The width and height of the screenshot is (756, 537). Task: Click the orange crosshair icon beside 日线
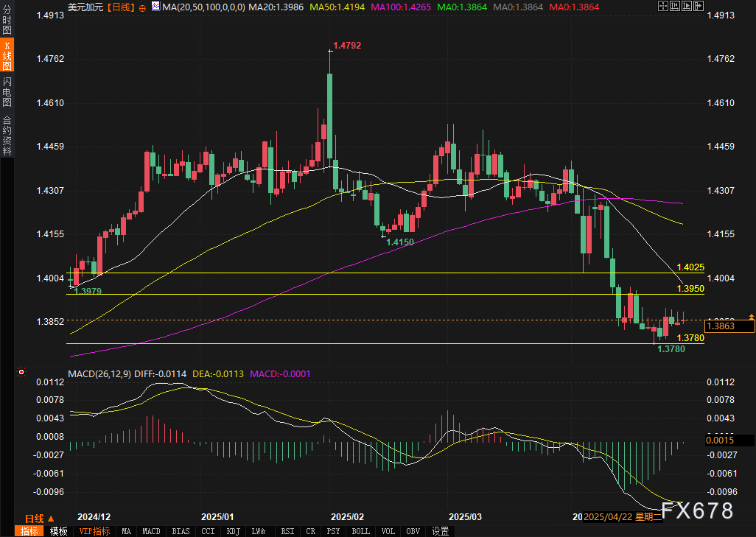tap(142, 6)
